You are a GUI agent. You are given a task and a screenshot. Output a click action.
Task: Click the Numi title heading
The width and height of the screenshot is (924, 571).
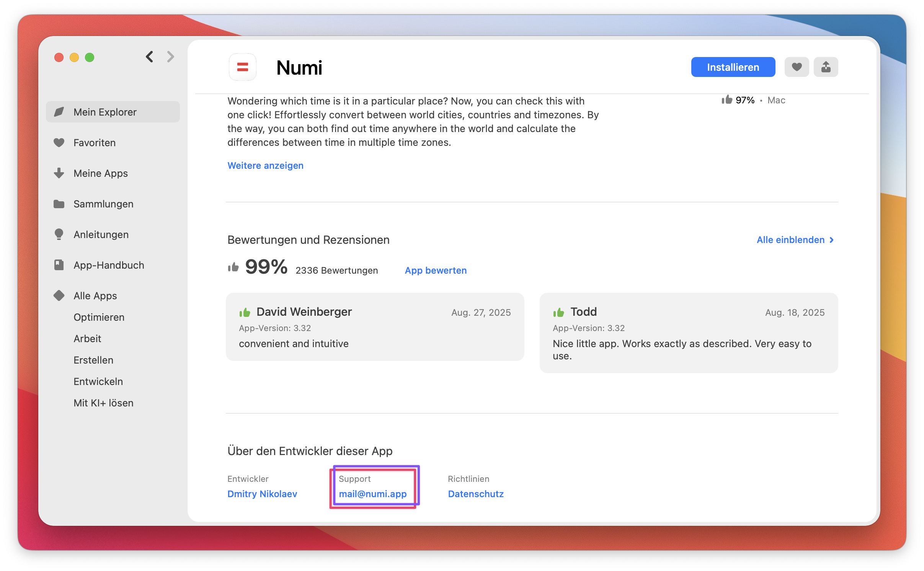pyautogui.click(x=299, y=68)
